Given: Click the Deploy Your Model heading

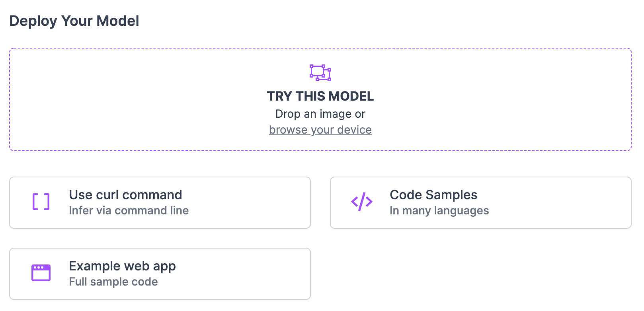Looking at the screenshot, I should [74, 21].
